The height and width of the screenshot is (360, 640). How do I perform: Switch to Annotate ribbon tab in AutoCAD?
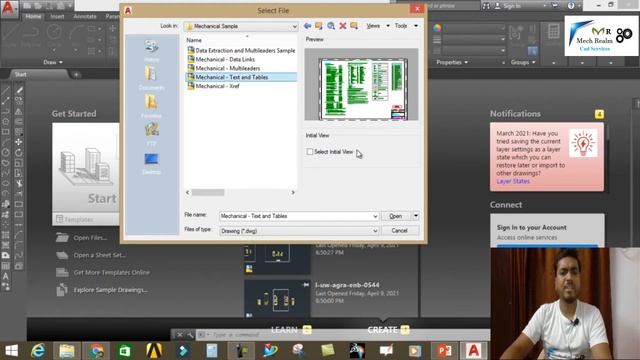[x=85, y=16]
